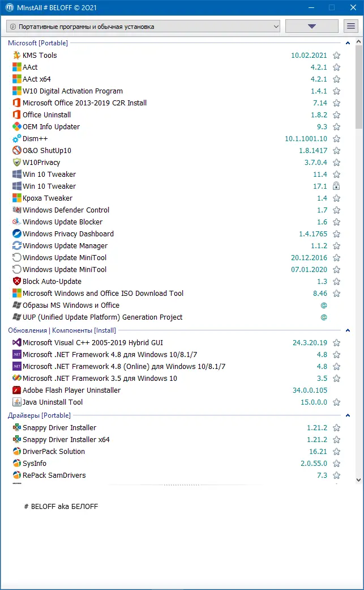Screen dimensions: 364x590
Task: Click the UUP Generation Project icon
Action: tap(17, 317)
